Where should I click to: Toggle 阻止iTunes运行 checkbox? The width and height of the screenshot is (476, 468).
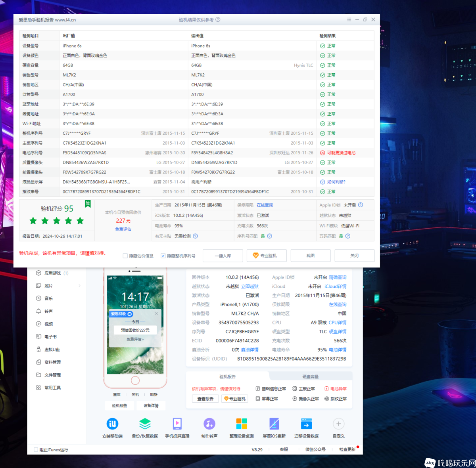pyautogui.click(x=36, y=450)
